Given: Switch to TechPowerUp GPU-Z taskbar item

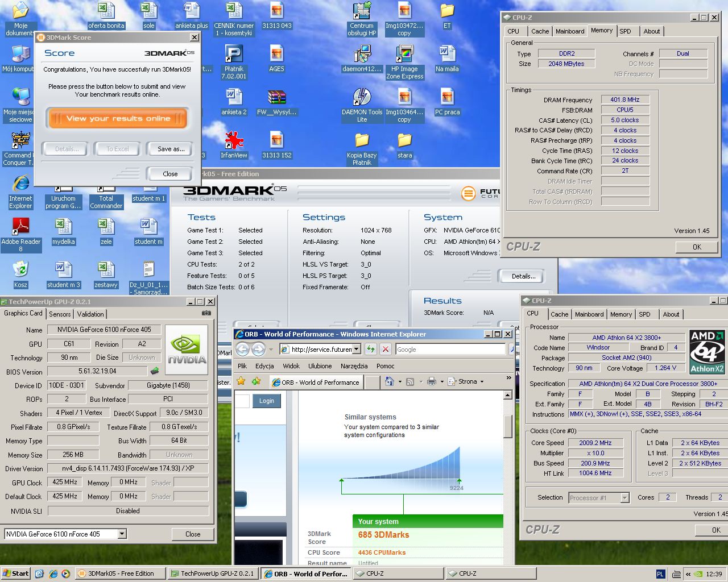Looking at the screenshot, I should click(214, 573).
